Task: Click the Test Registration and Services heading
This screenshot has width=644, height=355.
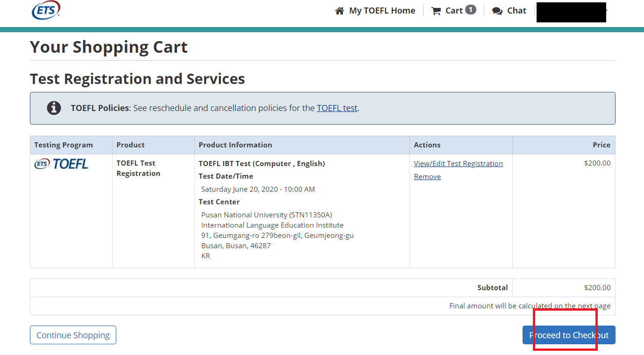Action: tap(137, 79)
